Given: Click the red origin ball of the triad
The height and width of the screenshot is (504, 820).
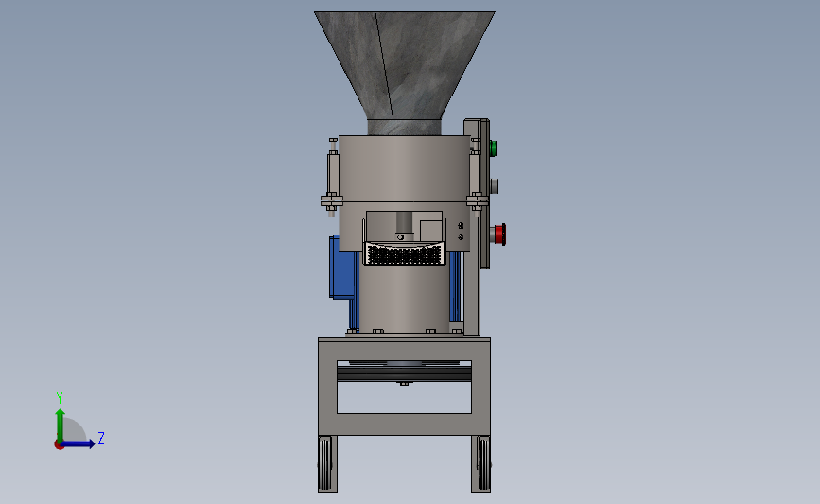Looking at the screenshot, I should pos(59,445).
